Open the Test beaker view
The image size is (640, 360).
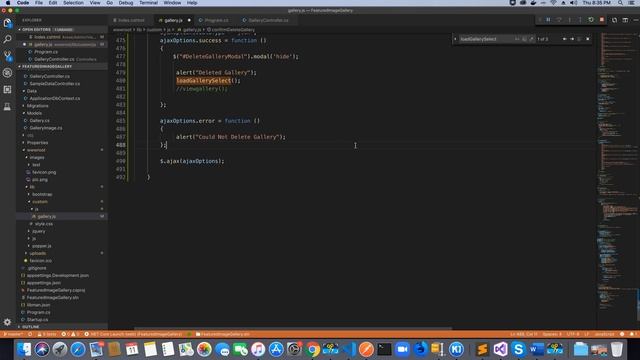point(7,107)
